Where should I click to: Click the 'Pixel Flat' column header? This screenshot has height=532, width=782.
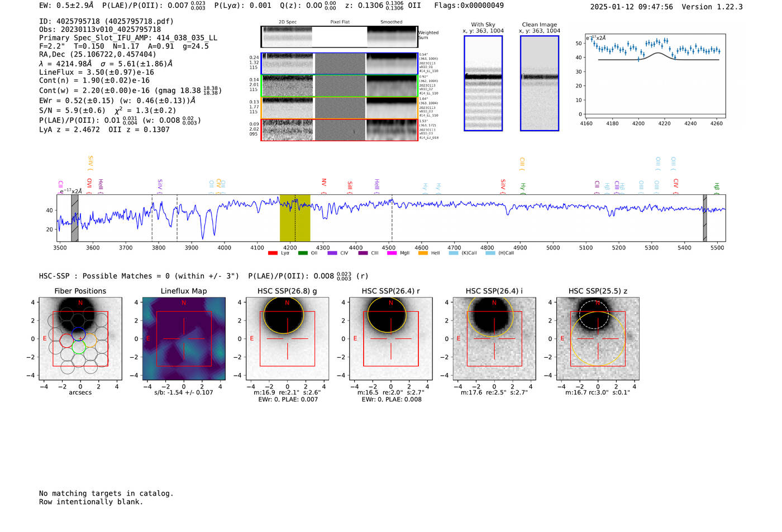pyautogui.click(x=340, y=22)
